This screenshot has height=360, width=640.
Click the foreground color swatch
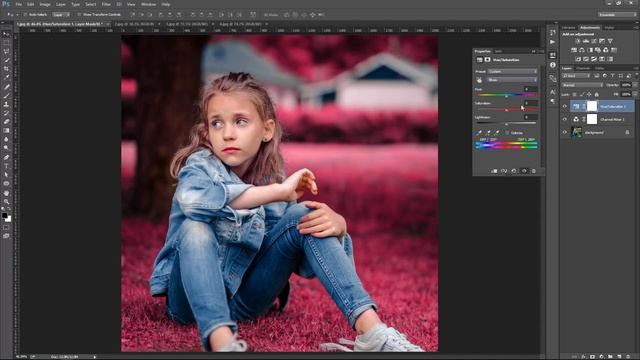pyautogui.click(x=4, y=216)
